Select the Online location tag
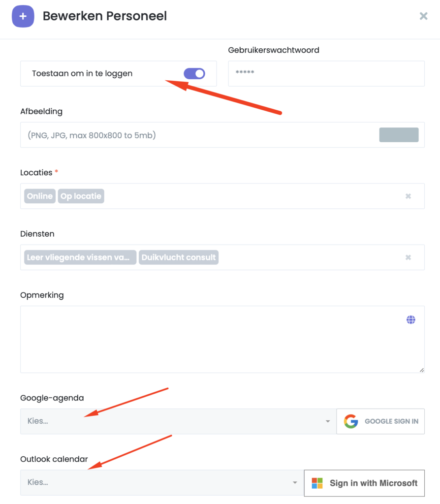Image resolution: width=440 pixels, height=504 pixels. coord(40,196)
